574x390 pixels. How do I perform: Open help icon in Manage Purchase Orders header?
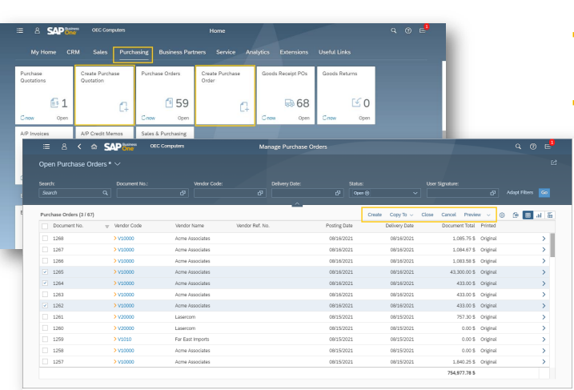coord(533,146)
